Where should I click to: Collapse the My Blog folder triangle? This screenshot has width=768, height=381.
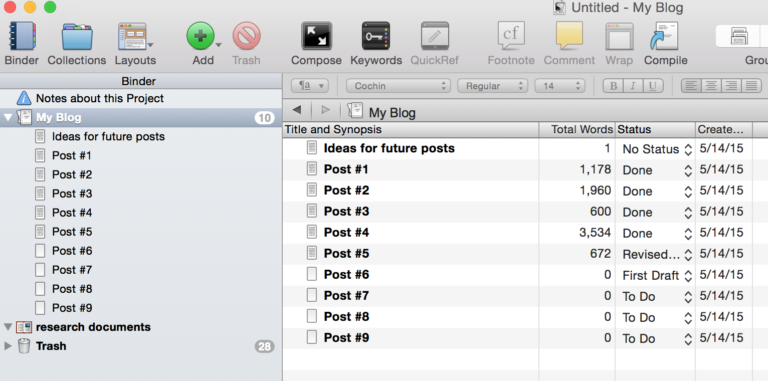(7, 118)
